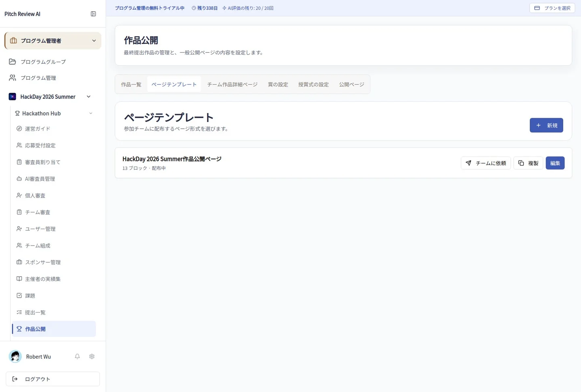This screenshot has height=392, width=581.
Task: Go to 応募受付設定 sidebar item
Action: tap(54, 145)
